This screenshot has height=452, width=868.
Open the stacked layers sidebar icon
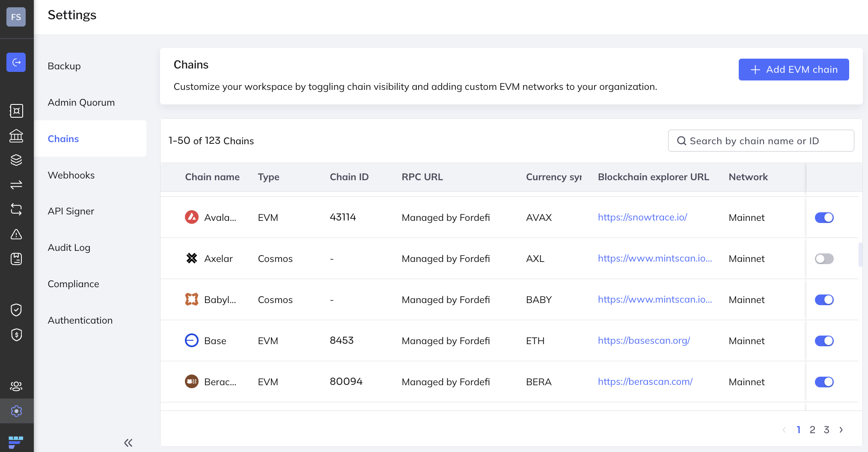[16, 160]
